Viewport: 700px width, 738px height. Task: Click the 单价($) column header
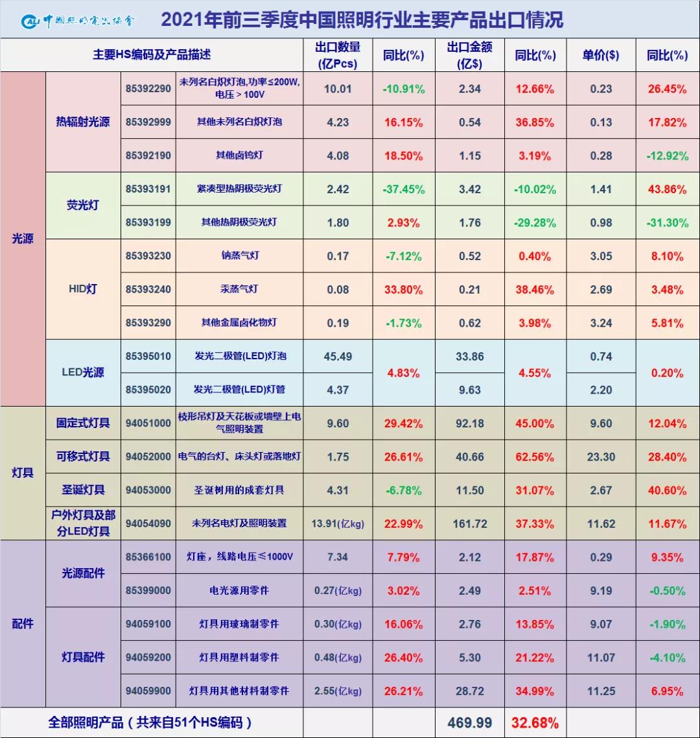[x=600, y=55]
